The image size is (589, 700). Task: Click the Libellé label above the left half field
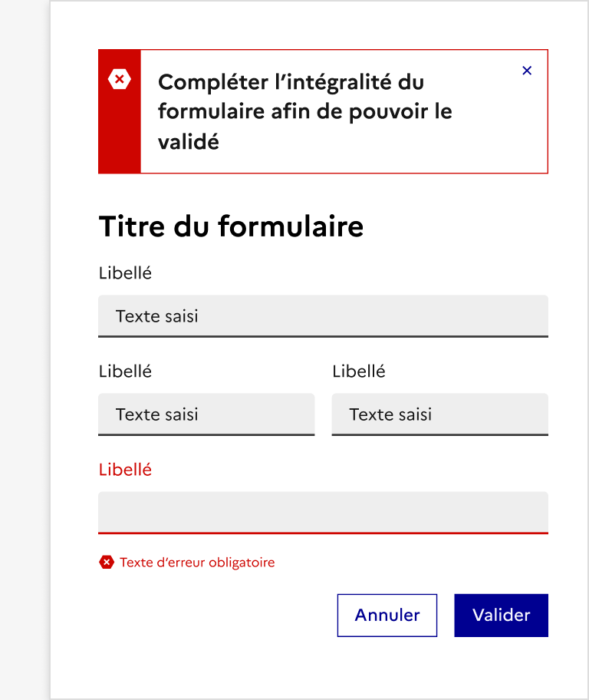coord(125,371)
